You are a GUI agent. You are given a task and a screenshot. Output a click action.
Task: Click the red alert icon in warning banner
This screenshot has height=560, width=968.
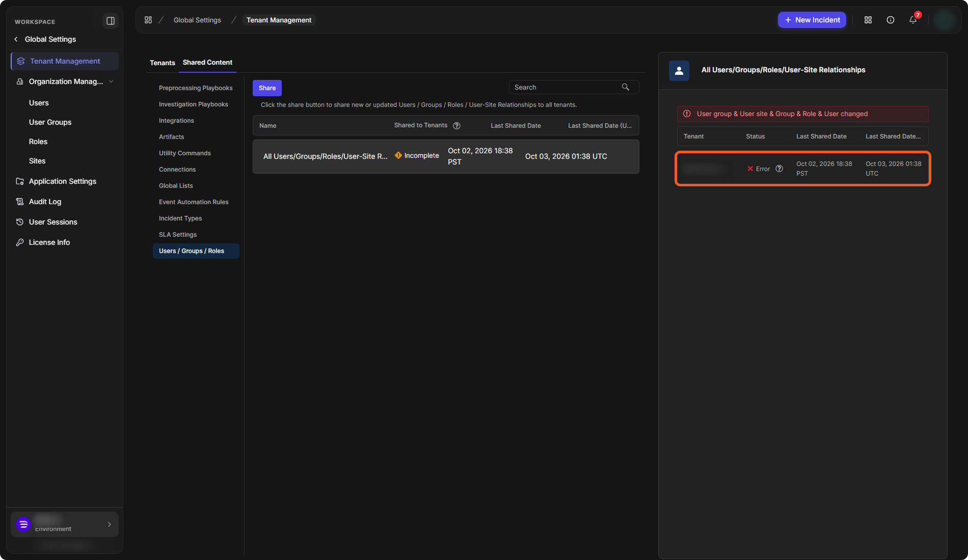pos(687,114)
